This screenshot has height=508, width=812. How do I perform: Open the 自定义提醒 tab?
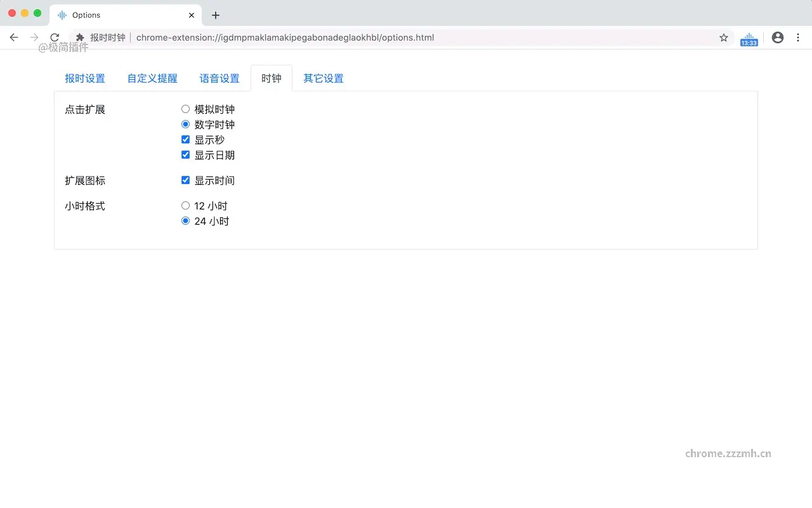(x=152, y=77)
